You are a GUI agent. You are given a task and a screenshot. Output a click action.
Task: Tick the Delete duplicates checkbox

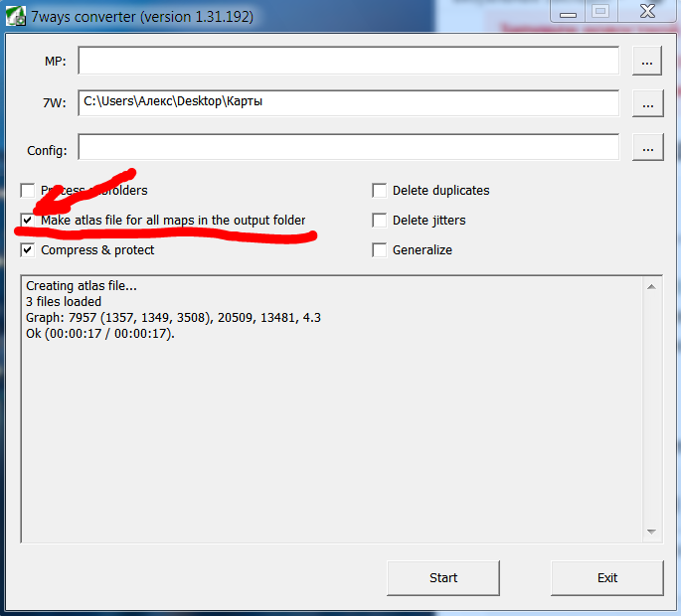tap(380, 191)
